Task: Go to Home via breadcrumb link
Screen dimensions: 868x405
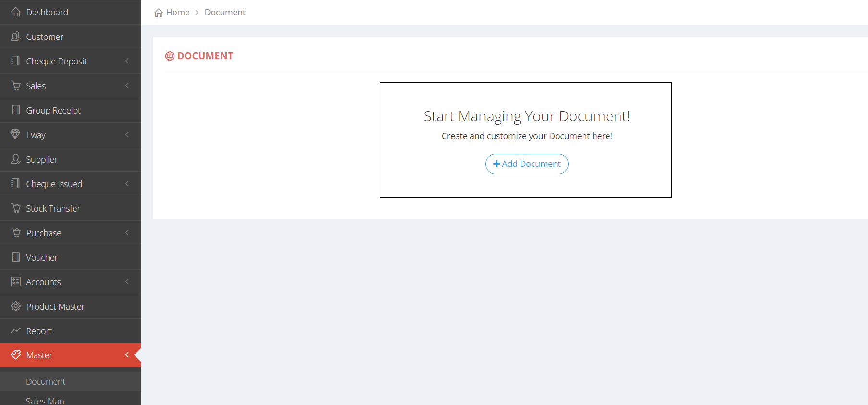Action: [x=177, y=13]
